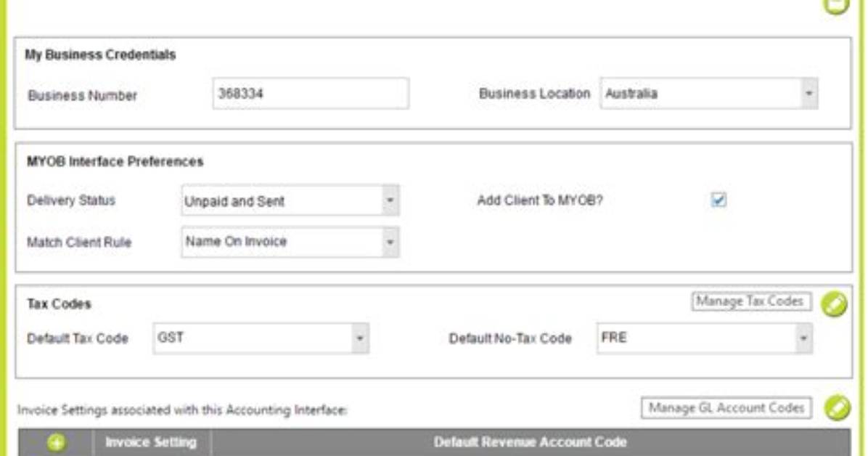Click the green edit icon beside Manage Tax Codes

834,304
